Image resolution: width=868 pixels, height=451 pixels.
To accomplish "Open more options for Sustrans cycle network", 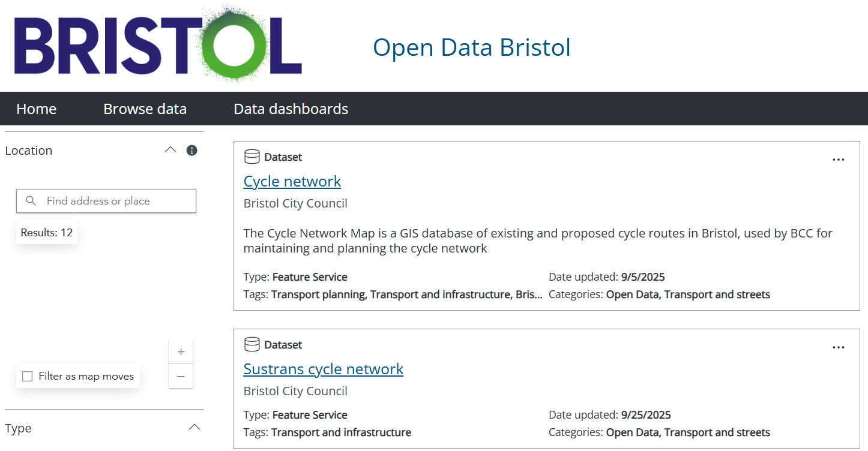I will pyautogui.click(x=839, y=347).
